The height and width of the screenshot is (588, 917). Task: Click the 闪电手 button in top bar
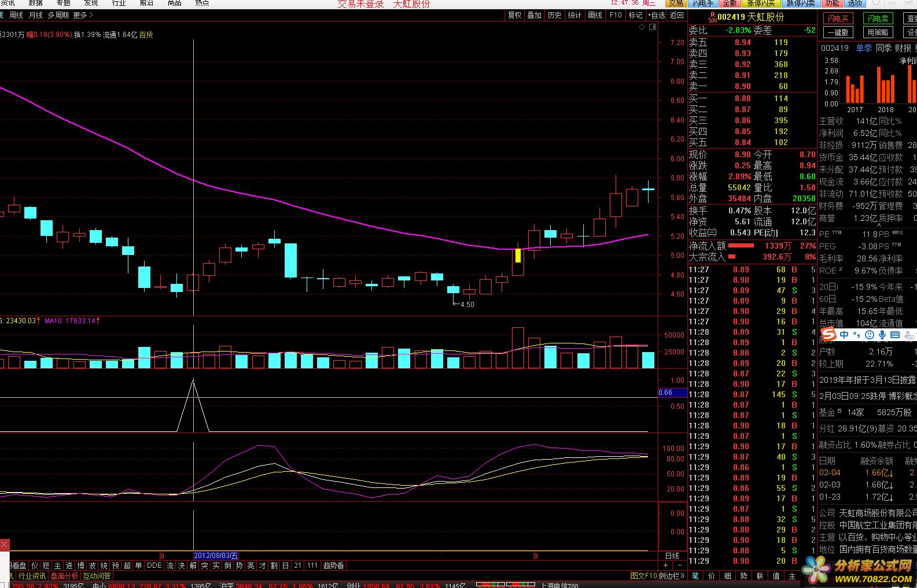tap(703, 3)
